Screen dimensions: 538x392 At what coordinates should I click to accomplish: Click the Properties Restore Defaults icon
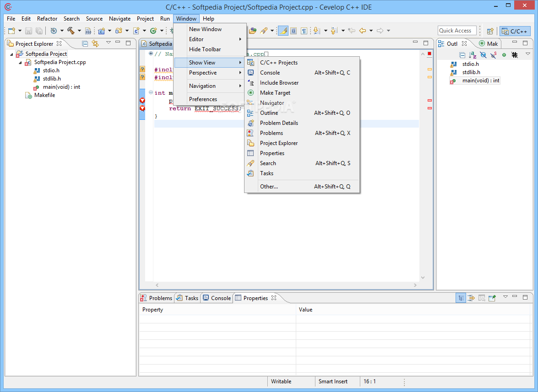click(482, 298)
